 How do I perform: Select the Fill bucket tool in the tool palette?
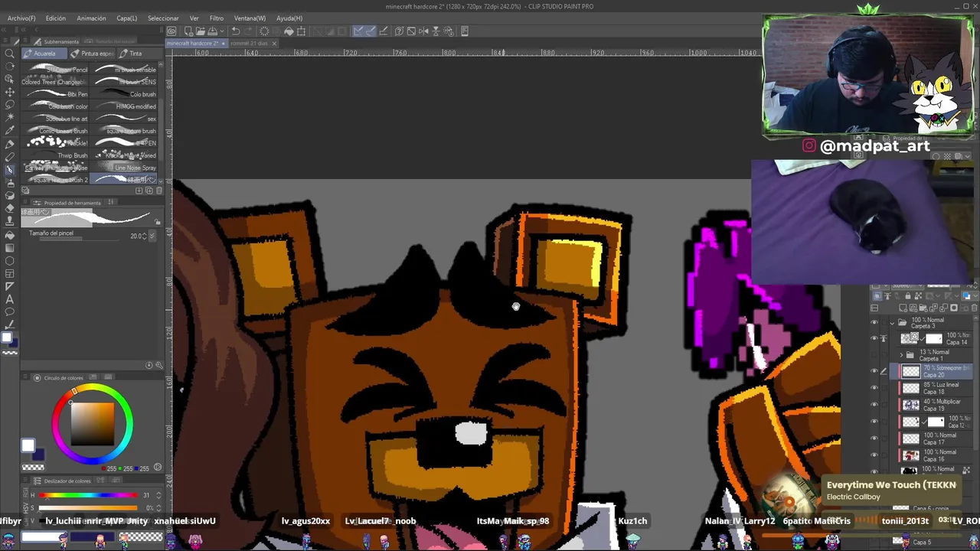point(10,235)
